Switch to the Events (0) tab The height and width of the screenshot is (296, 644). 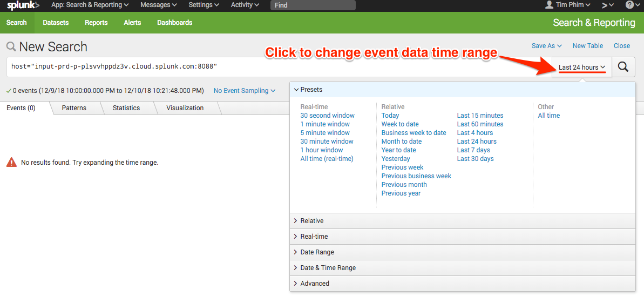click(x=21, y=108)
